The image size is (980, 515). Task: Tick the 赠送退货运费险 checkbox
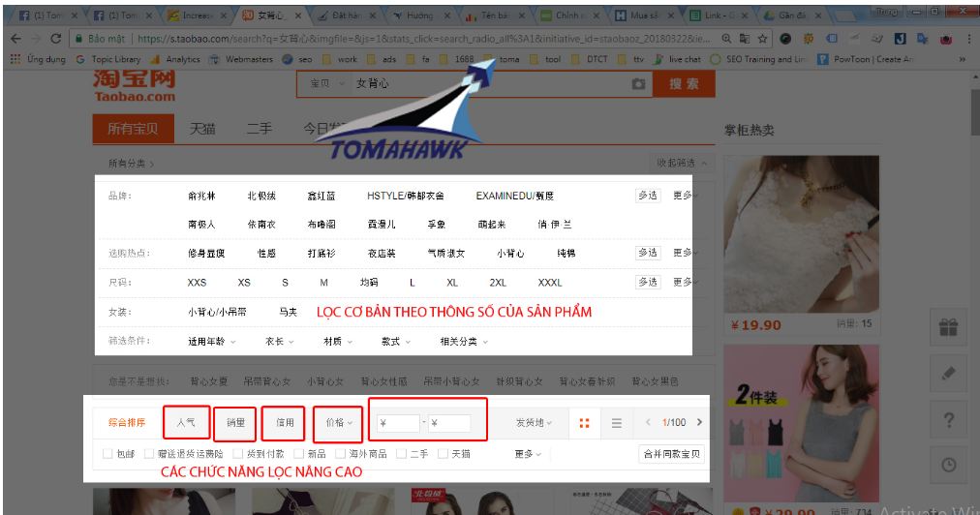click(x=149, y=454)
